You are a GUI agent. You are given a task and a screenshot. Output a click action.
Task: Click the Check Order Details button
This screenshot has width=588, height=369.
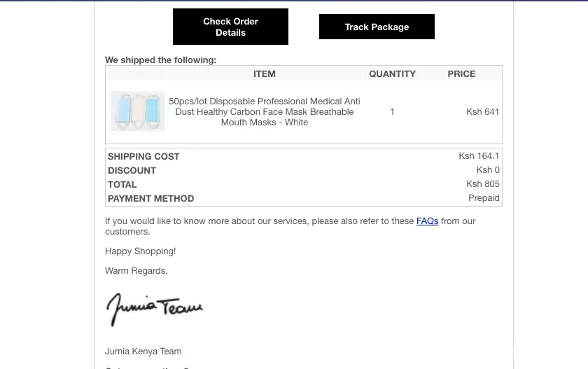point(230,27)
